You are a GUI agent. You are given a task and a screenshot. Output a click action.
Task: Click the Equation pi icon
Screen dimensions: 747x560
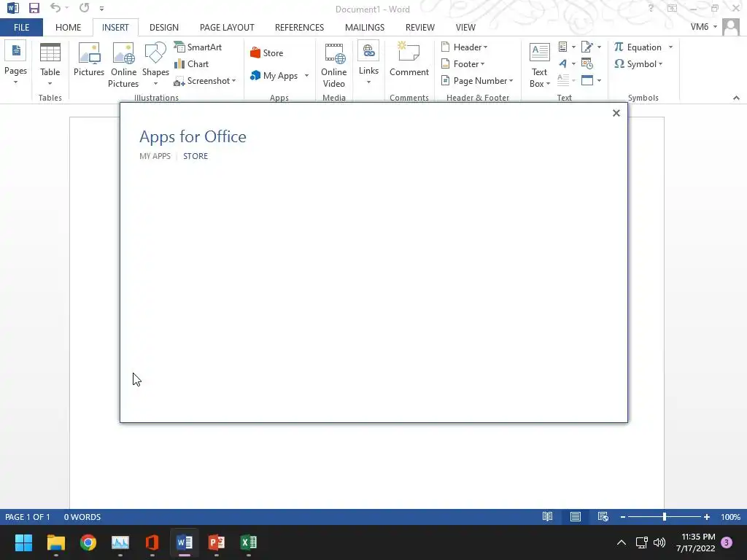(x=619, y=47)
